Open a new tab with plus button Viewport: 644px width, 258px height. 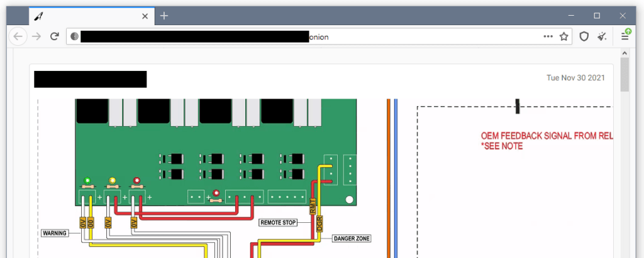[164, 16]
